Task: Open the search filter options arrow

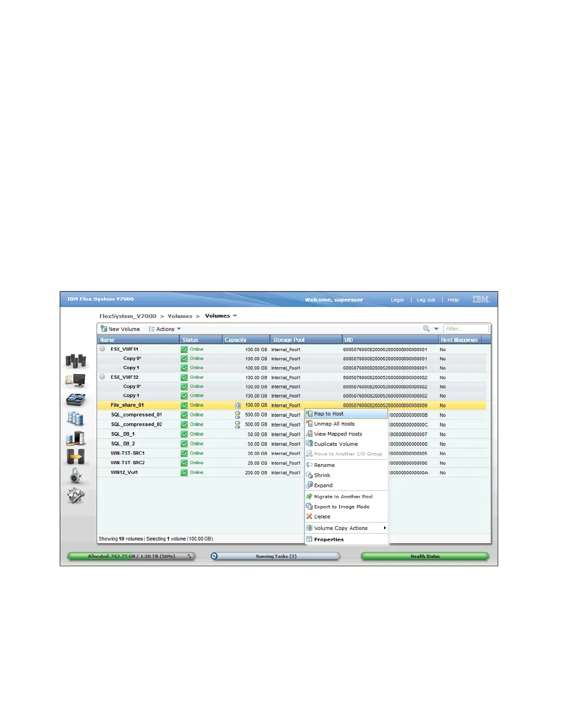Action: (x=436, y=329)
